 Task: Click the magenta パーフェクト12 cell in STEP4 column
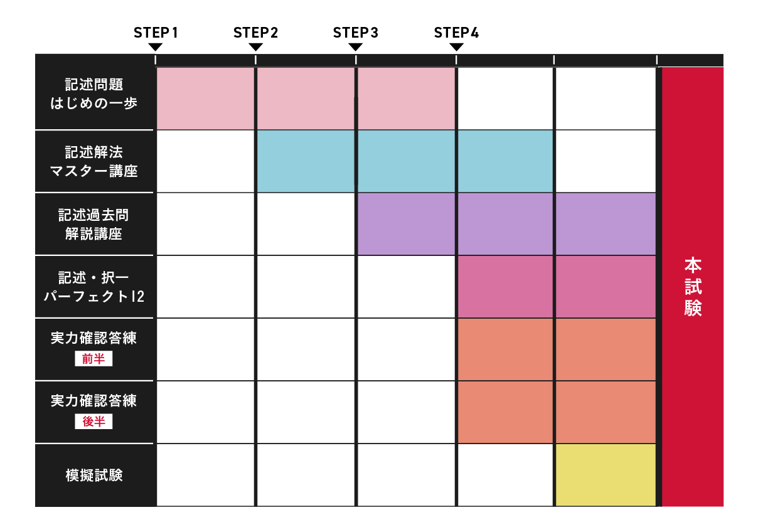click(506, 287)
